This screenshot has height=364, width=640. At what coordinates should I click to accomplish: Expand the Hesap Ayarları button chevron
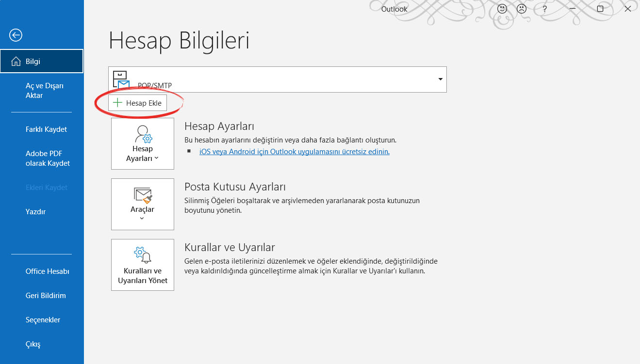point(156,158)
